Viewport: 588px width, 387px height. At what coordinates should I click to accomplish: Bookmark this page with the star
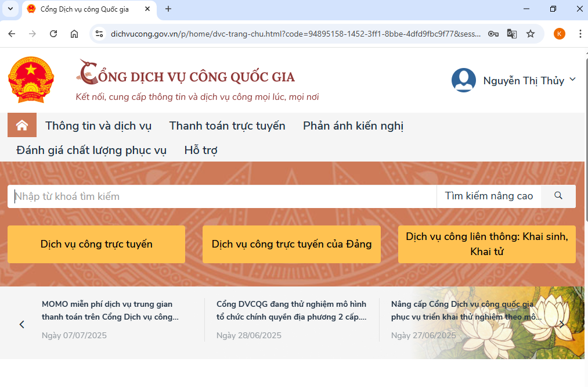point(531,34)
